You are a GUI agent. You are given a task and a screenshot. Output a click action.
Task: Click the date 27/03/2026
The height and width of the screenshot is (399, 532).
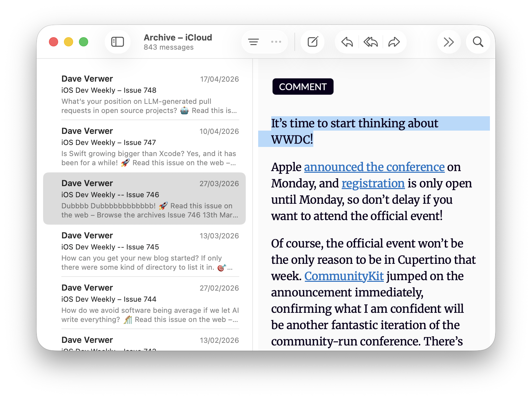click(219, 184)
